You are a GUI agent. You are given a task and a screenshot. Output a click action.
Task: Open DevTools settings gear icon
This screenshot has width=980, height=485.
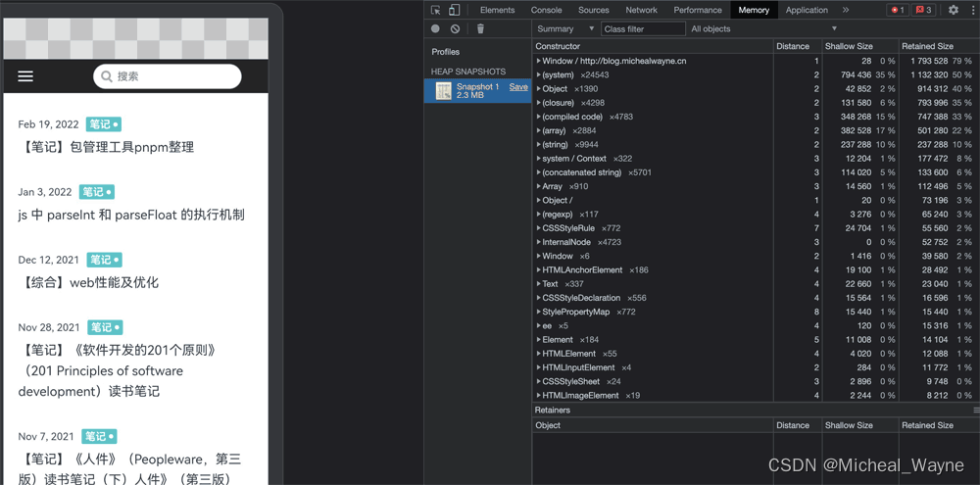click(954, 10)
